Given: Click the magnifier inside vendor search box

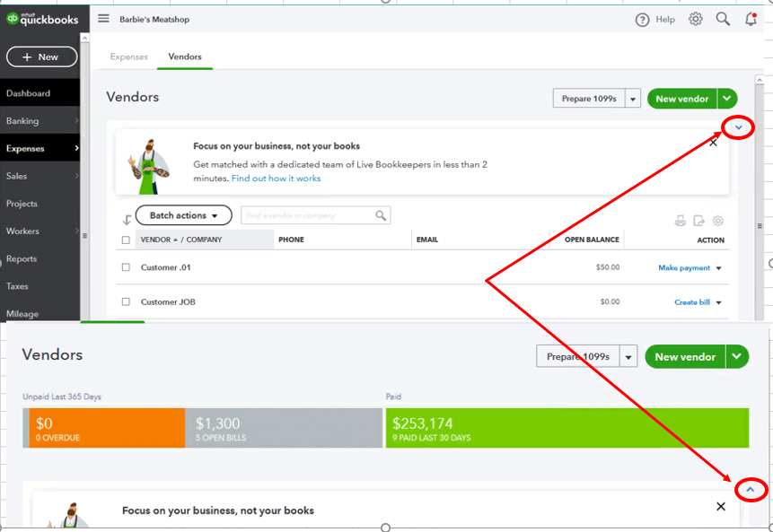Looking at the screenshot, I should point(381,215).
